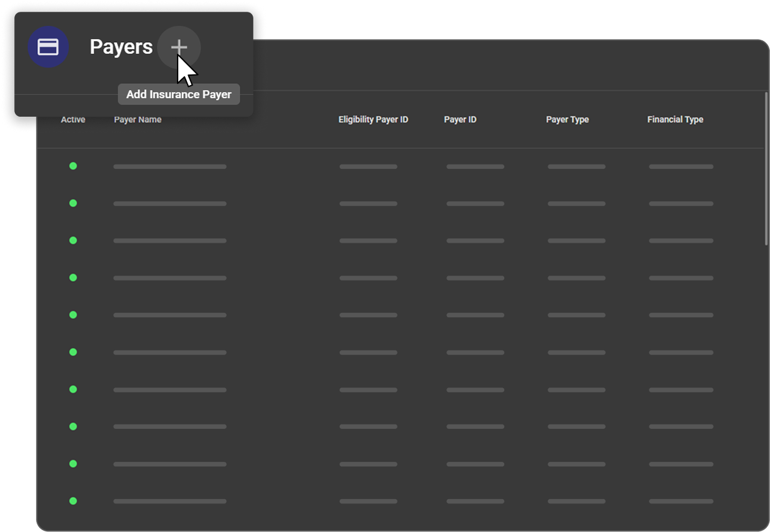Click the seventh row's green active dot
Image resolution: width=770 pixels, height=532 pixels.
(x=73, y=389)
